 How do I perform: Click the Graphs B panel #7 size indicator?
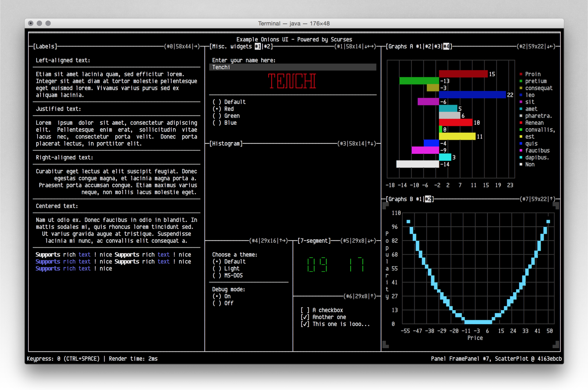(537, 199)
